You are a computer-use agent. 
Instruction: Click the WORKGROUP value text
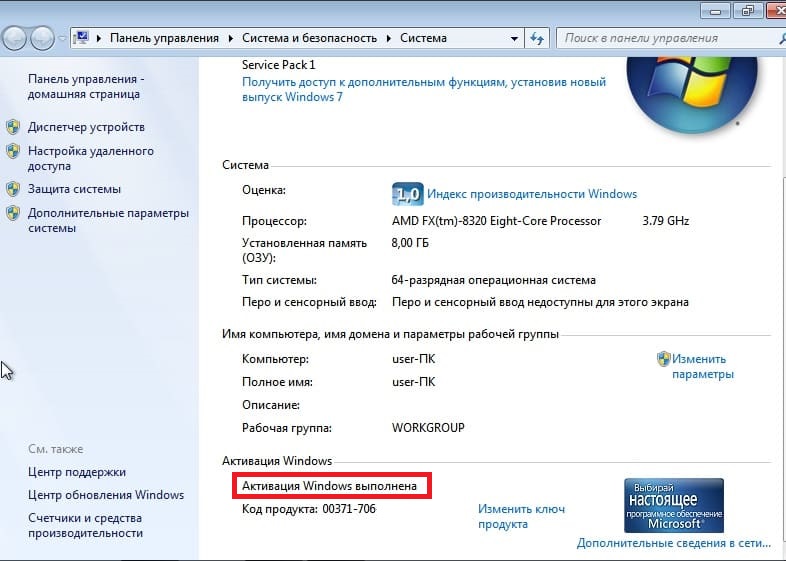pos(428,428)
